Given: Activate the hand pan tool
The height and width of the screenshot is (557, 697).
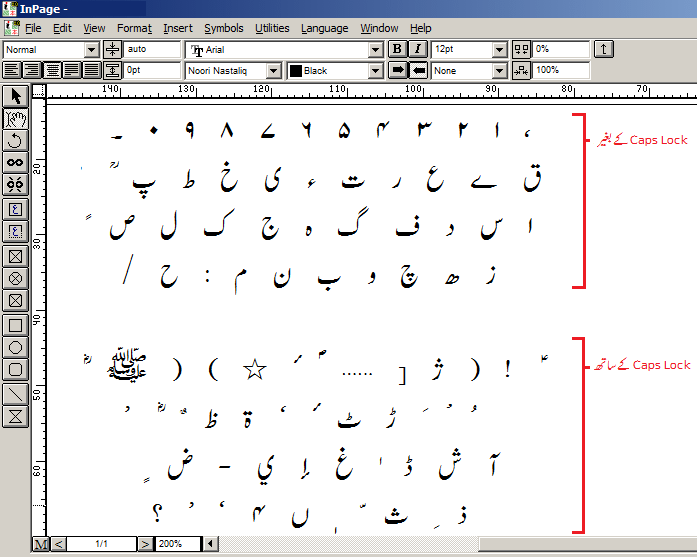Looking at the screenshot, I should (x=15, y=118).
